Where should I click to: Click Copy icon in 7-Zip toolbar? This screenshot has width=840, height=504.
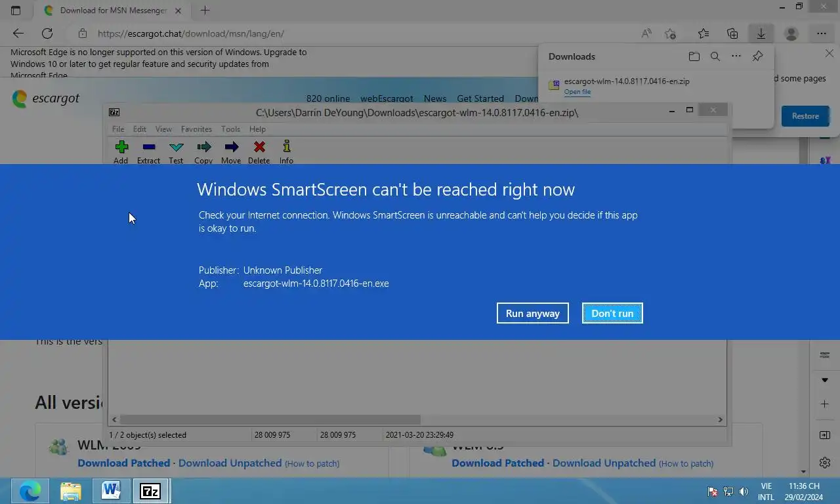[x=203, y=147]
